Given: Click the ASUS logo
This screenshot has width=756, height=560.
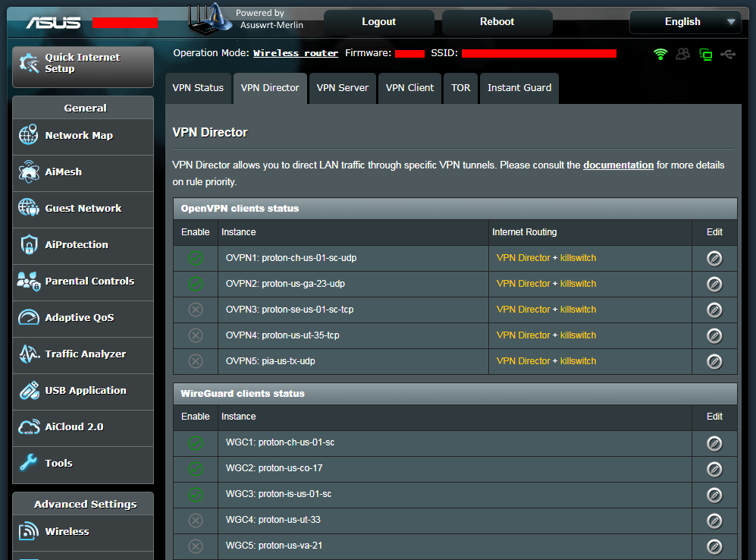Looking at the screenshot, I should click(x=54, y=22).
